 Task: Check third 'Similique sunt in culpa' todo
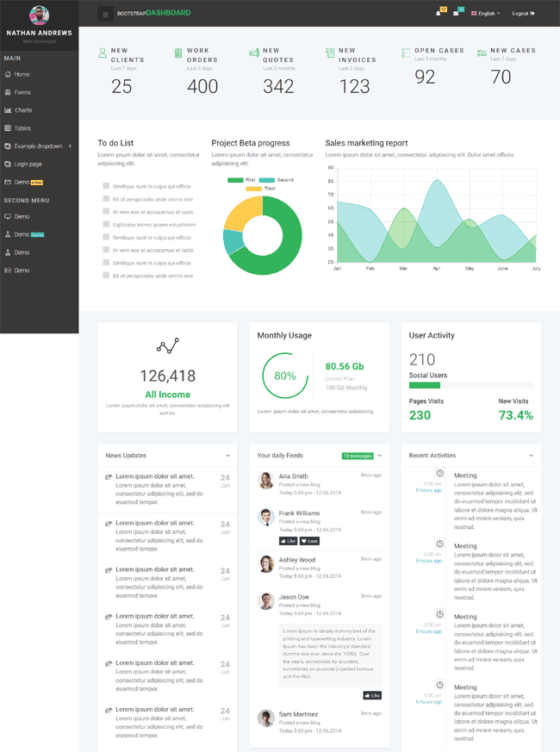[106, 263]
